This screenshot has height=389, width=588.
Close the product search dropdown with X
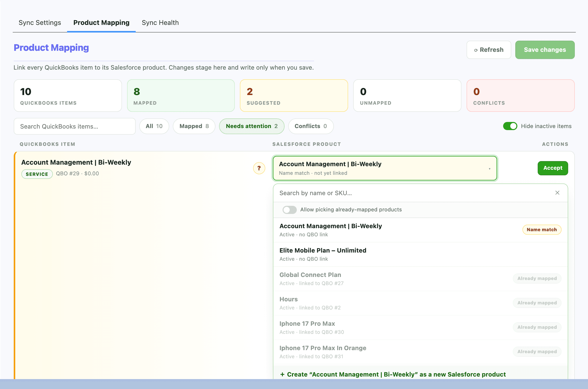point(557,193)
